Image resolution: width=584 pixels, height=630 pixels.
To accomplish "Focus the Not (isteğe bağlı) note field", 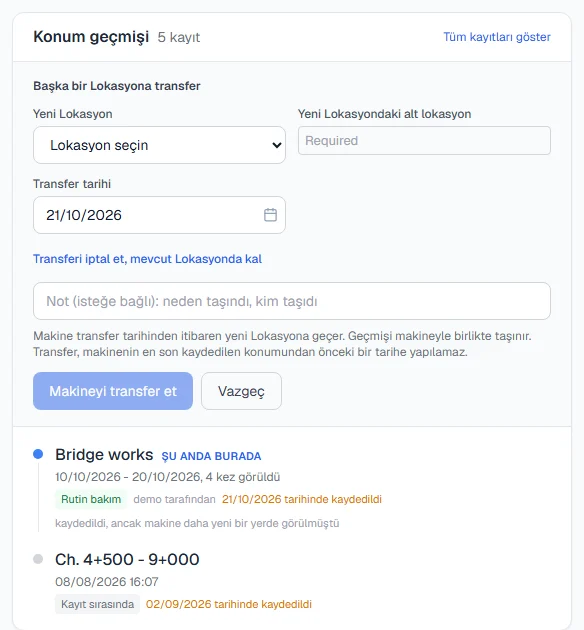I will [x=292, y=301].
